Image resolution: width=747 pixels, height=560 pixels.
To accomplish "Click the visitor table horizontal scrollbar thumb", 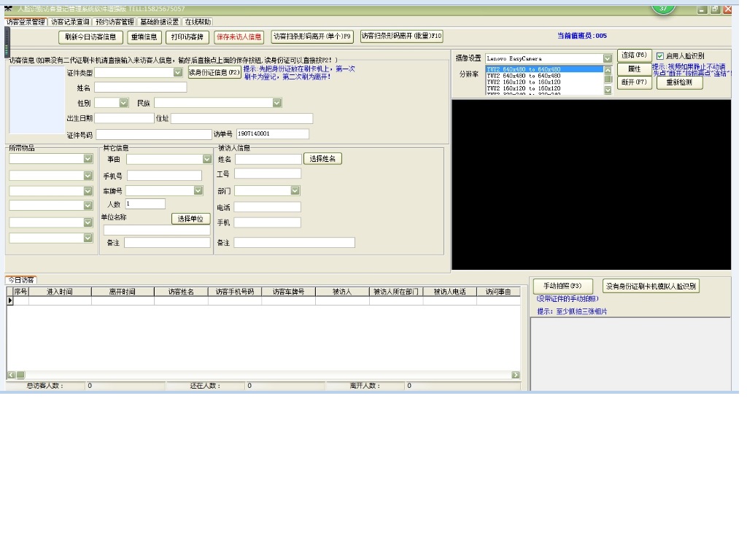I will pos(20,376).
